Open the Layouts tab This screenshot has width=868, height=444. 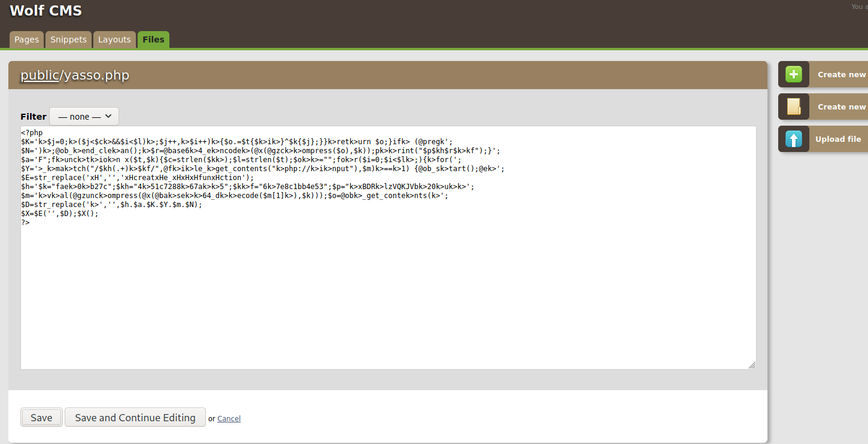114,39
